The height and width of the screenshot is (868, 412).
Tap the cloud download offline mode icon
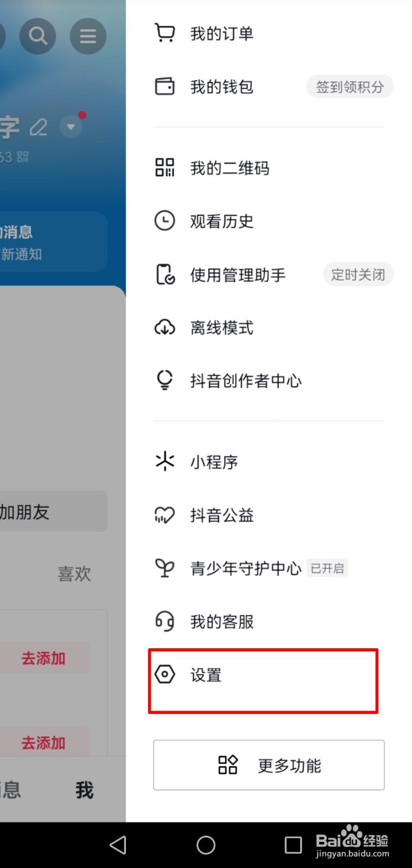[164, 327]
